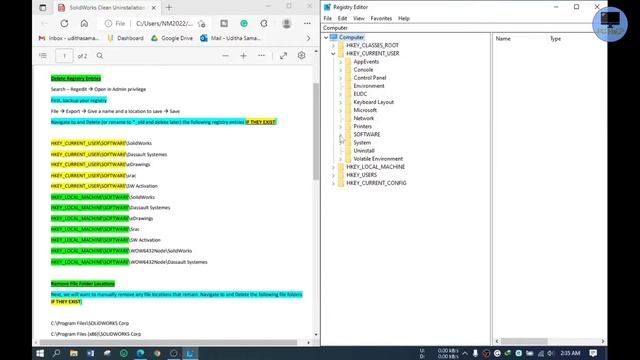Open Registry Editor Favorites menu
The width and height of the screenshot is (640, 360).
[381, 18]
